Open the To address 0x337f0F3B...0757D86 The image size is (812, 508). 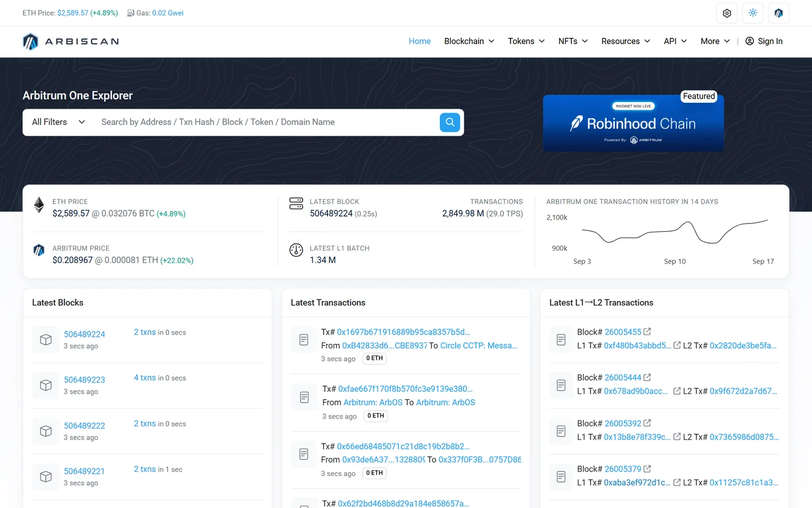[480, 459]
